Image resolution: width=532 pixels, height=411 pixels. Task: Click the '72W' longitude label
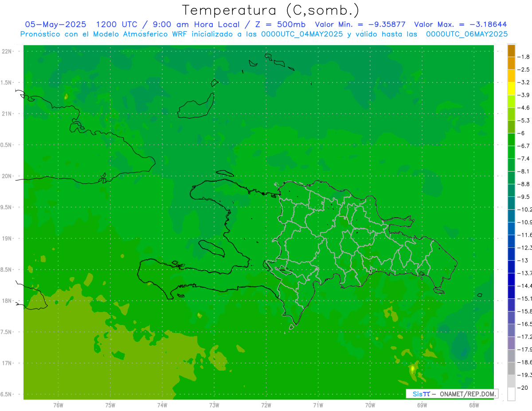click(x=266, y=406)
